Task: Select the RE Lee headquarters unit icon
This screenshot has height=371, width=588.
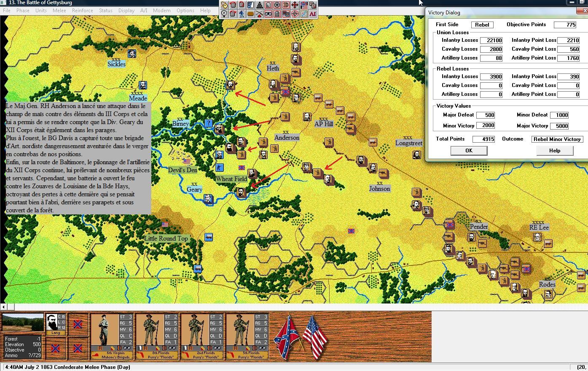Action: coord(537,237)
